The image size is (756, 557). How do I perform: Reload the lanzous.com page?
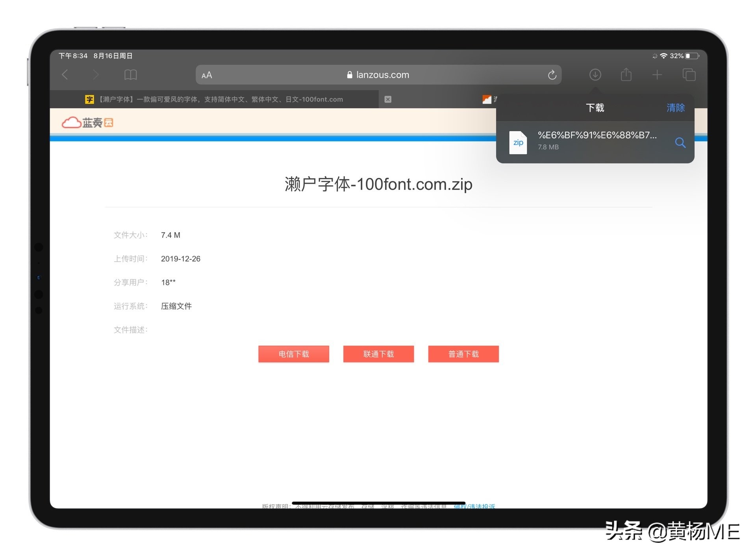(x=552, y=75)
